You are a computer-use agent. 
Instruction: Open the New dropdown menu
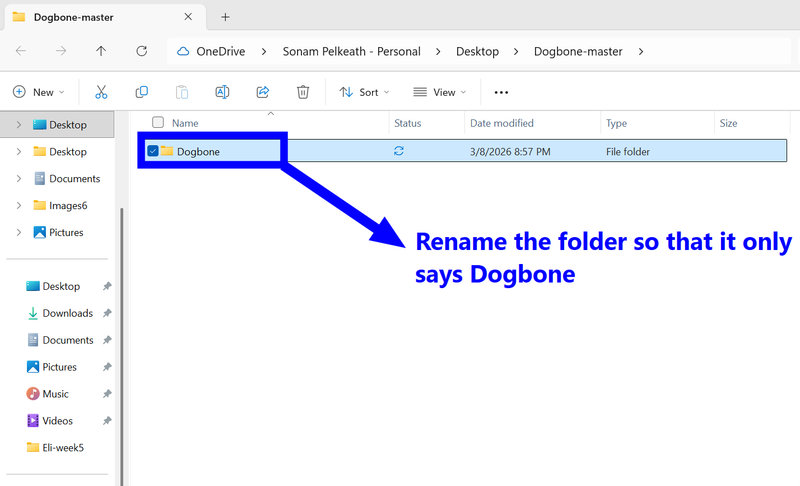39,92
